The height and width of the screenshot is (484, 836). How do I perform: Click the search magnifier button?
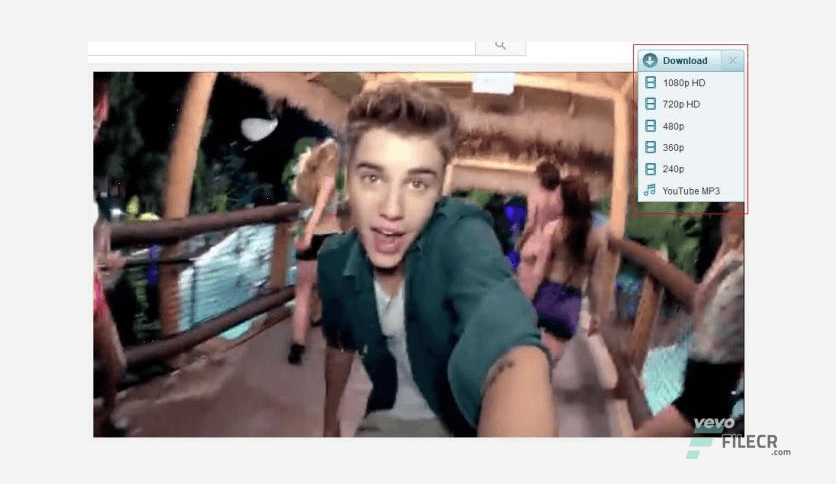(500, 47)
